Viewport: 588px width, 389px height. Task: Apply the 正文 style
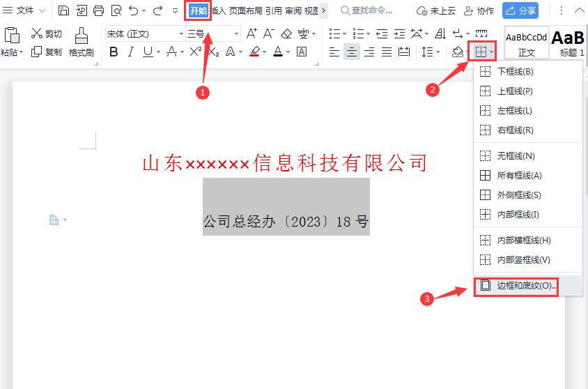[x=526, y=43]
